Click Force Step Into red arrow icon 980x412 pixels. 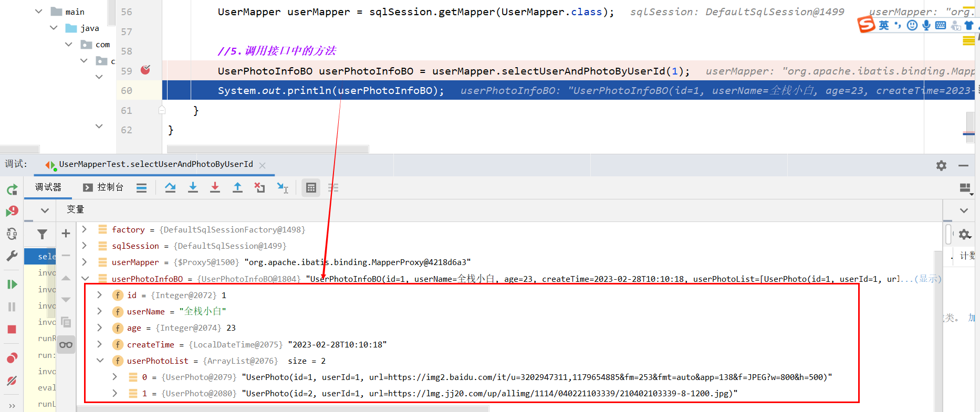pyautogui.click(x=215, y=187)
